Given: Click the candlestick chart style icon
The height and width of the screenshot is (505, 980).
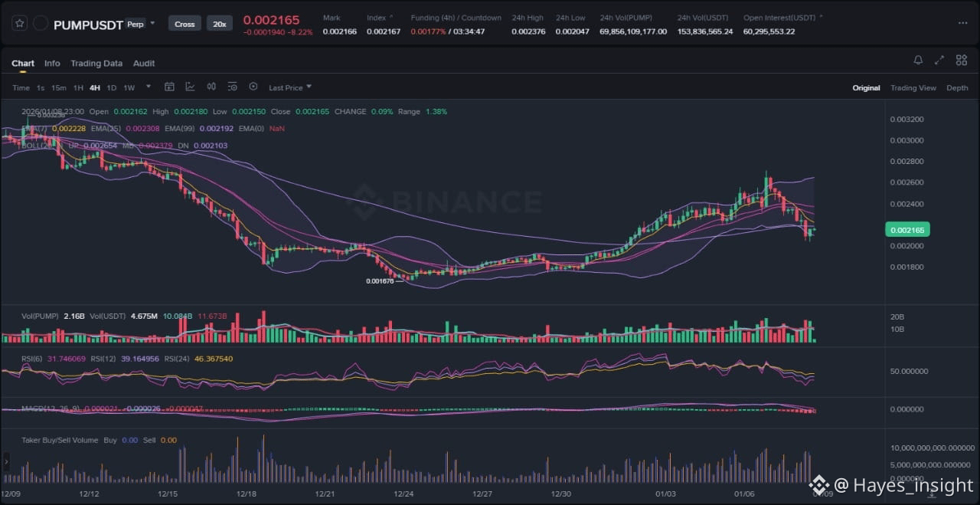Looking at the screenshot, I should click(x=211, y=87).
